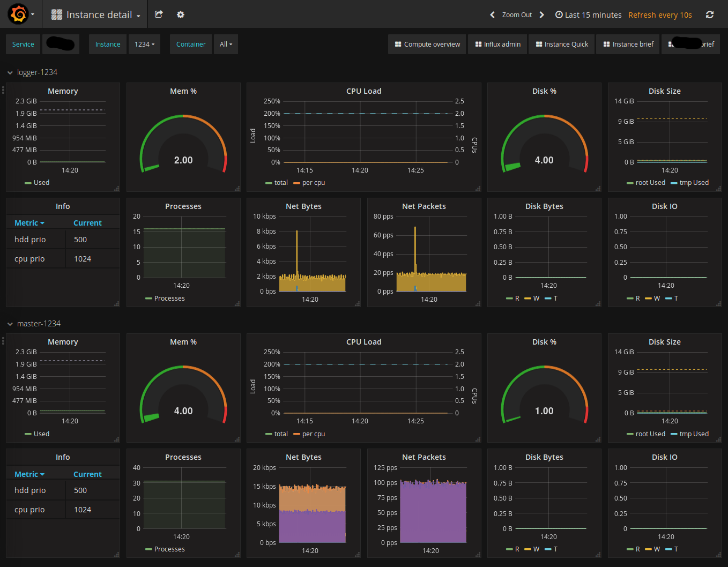Toggle total series in logger-1234 CPU Load legend
The height and width of the screenshot is (567, 728).
(x=281, y=183)
